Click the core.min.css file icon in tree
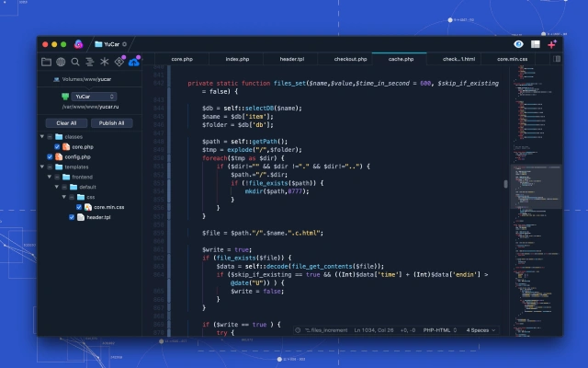The image size is (588, 368). tap(88, 207)
